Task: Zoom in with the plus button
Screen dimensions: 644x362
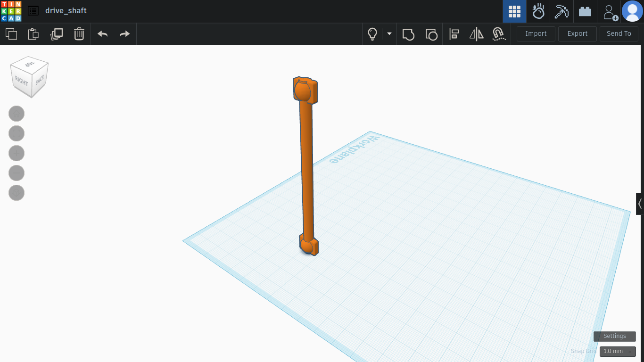Action: coord(17,153)
